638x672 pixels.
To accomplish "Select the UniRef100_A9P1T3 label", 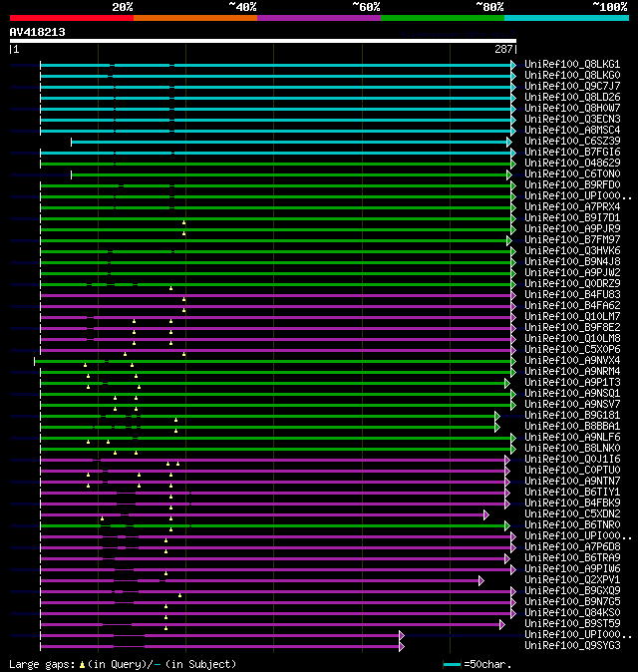I will 572,382.
